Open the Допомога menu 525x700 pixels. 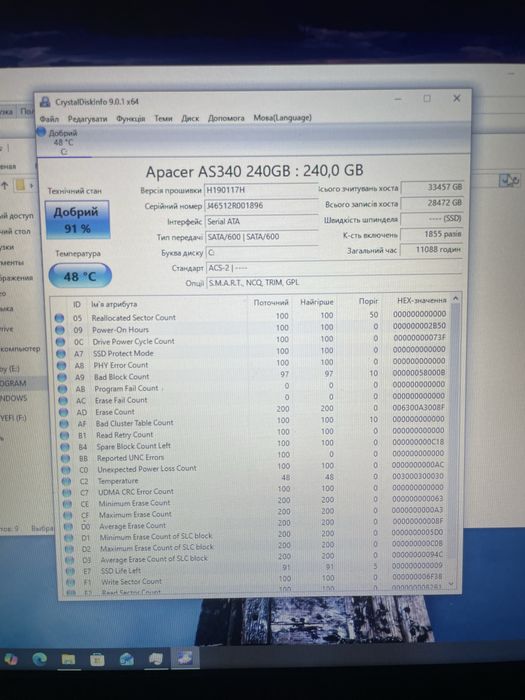[226, 118]
